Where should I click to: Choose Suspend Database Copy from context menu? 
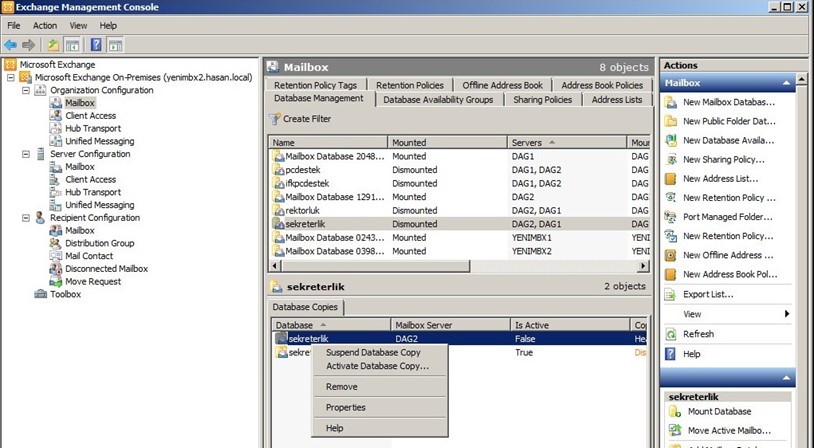tap(379, 352)
